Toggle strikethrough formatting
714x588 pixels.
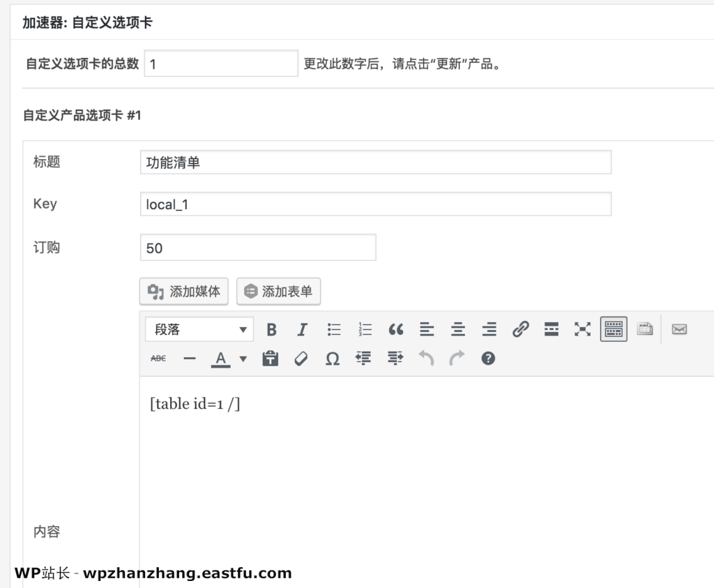click(158, 359)
